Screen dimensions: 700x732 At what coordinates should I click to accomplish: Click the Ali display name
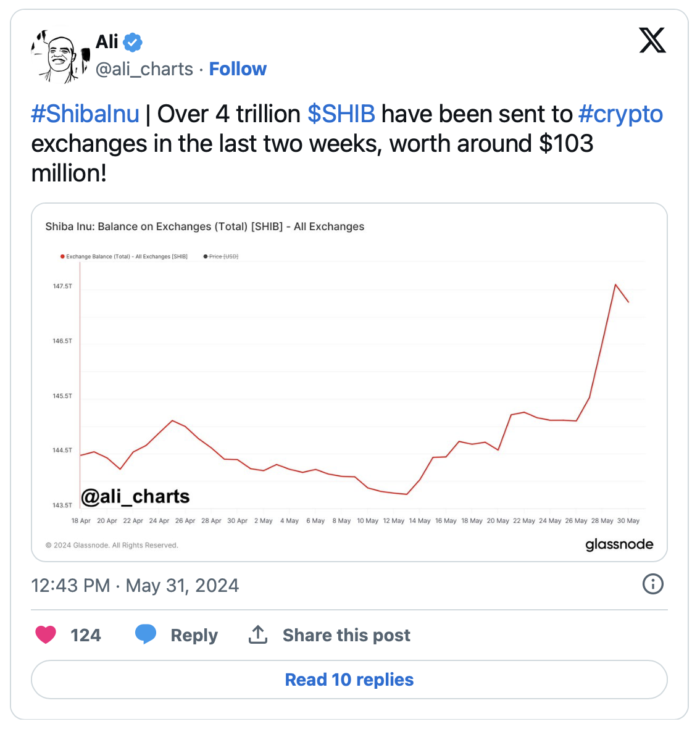(x=107, y=42)
